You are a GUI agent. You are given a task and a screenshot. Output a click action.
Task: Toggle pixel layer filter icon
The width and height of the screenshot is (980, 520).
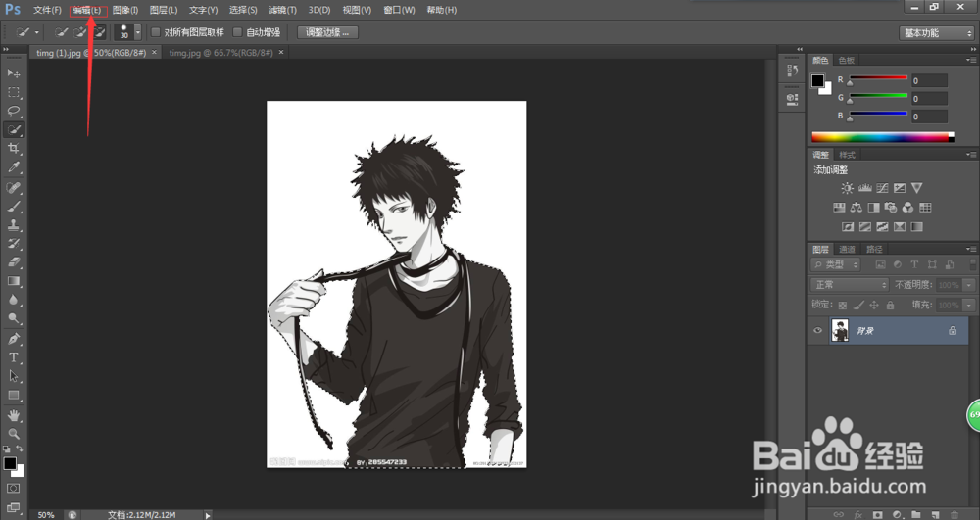881,264
